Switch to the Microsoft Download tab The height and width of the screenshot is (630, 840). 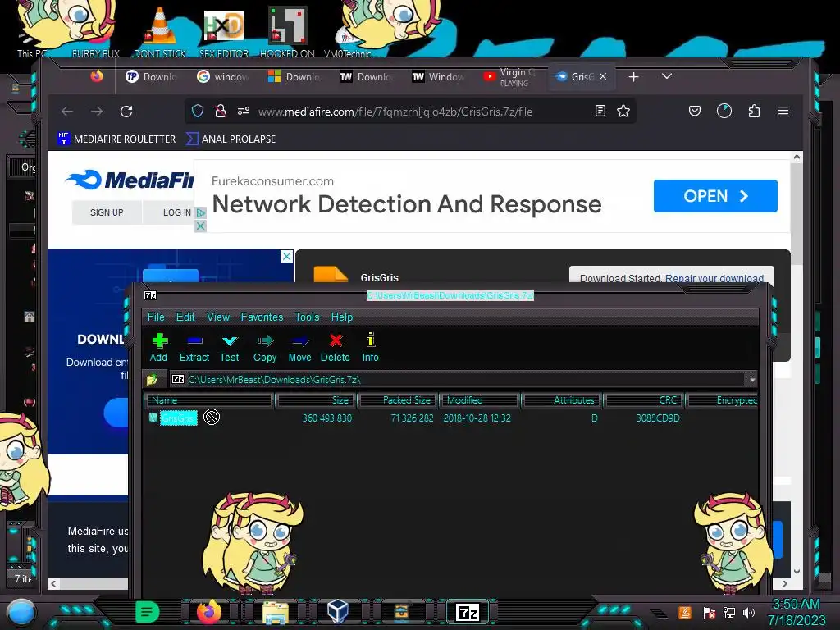click(294, 77)
